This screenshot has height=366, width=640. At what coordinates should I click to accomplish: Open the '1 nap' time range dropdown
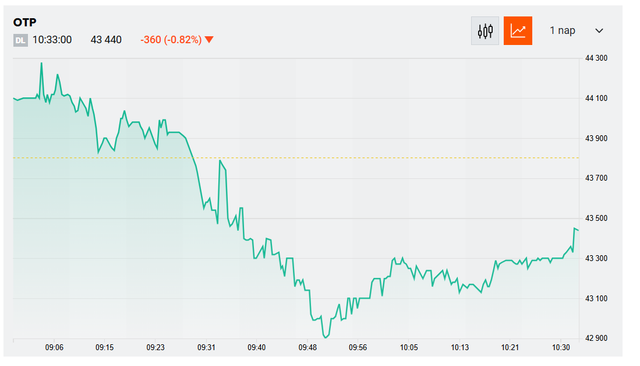tap(576, 31)
